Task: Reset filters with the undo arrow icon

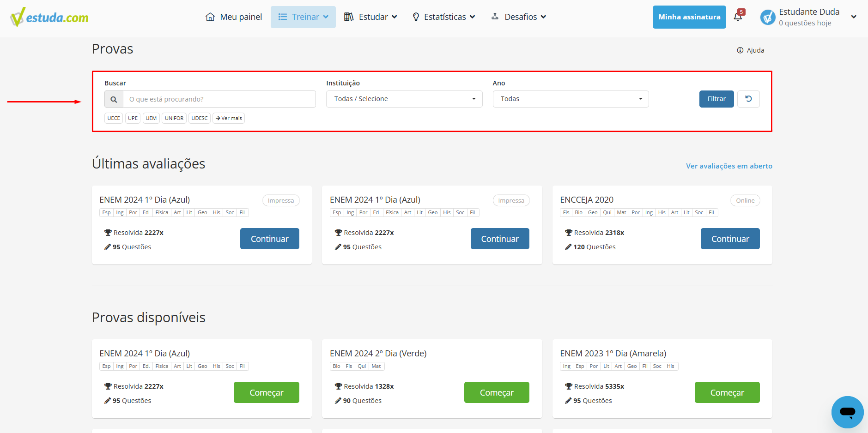Action: pyautogui.click(x=748, y=99)
